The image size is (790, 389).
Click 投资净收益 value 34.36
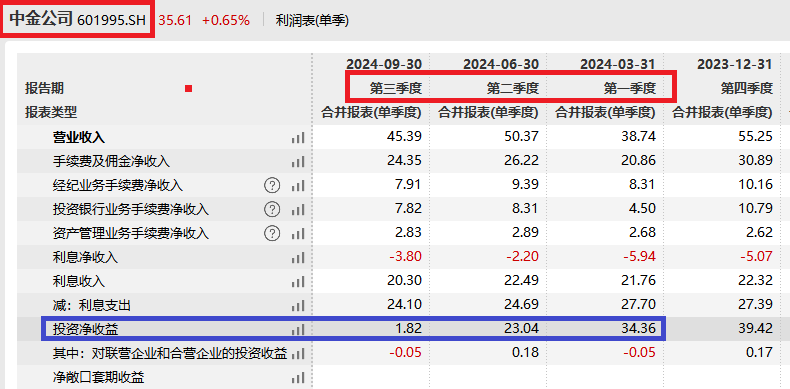click(638, 329)
